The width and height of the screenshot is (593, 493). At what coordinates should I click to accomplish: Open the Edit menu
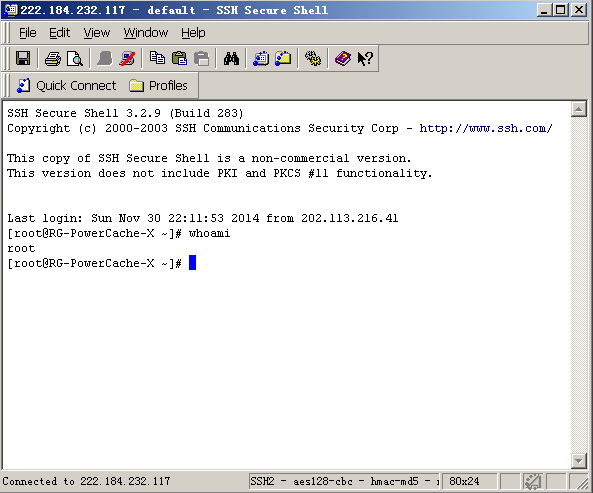[x=59, y=33]
